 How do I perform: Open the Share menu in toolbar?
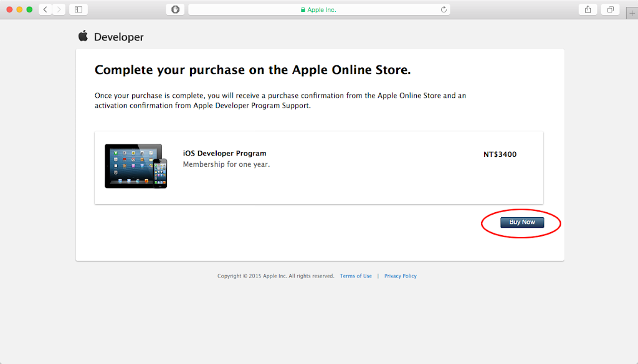[588, 9]
